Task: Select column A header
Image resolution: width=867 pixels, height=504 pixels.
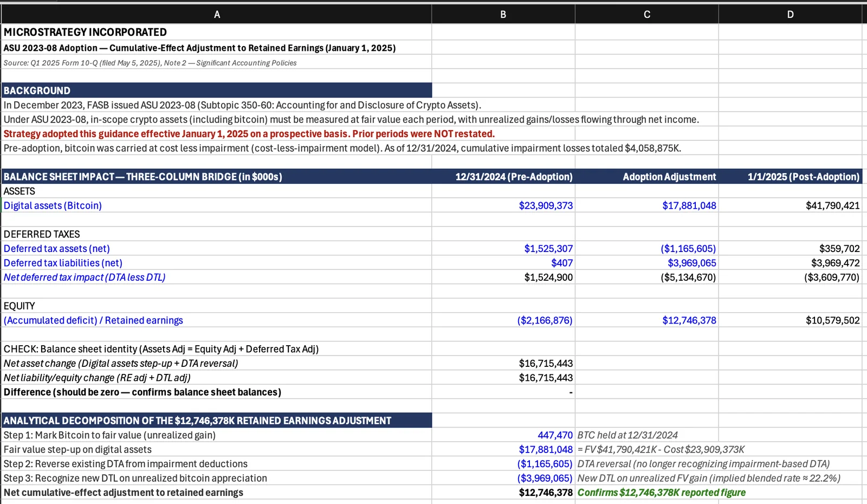Action: pos(217,15)
